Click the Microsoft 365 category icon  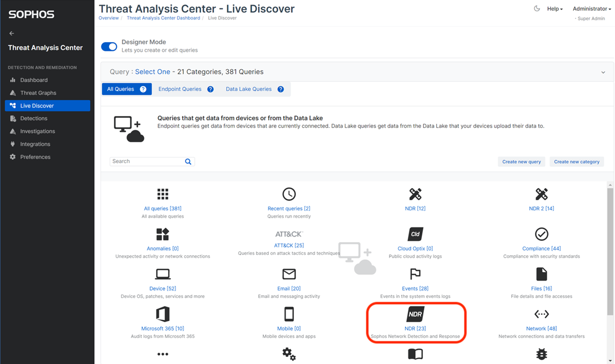pos(163,314)
